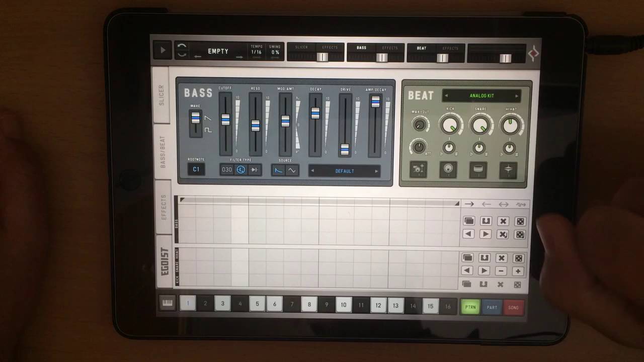Activate the PTRN mode button

pyautogui.click(x=470, y=307)
